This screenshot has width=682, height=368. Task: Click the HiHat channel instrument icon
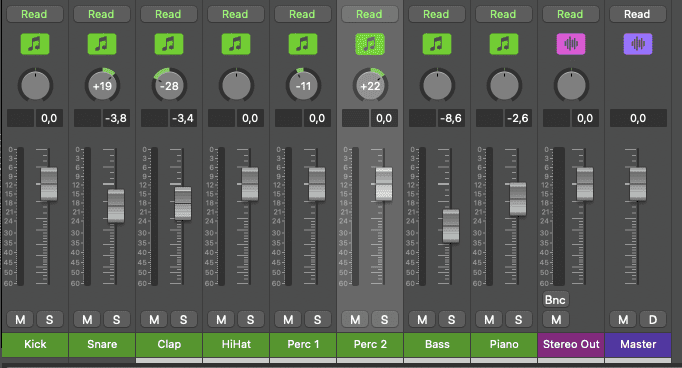(x=236, y=44)
